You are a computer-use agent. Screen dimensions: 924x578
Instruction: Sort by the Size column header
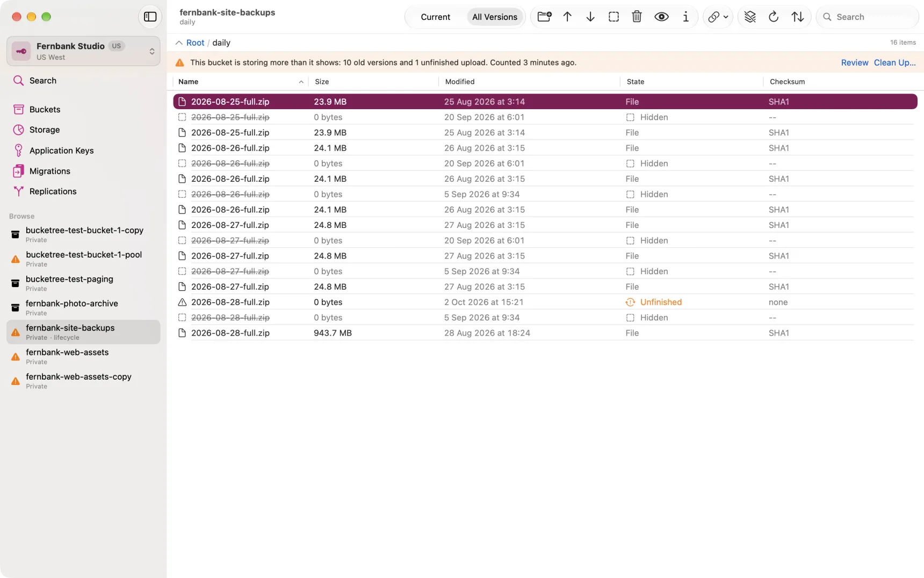click(x=373, y=82)
